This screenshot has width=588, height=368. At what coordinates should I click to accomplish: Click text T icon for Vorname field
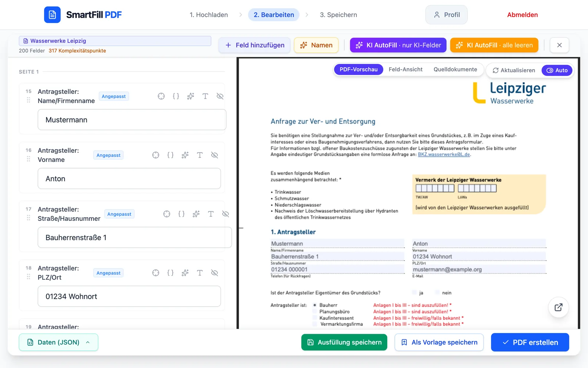[200, 155]
